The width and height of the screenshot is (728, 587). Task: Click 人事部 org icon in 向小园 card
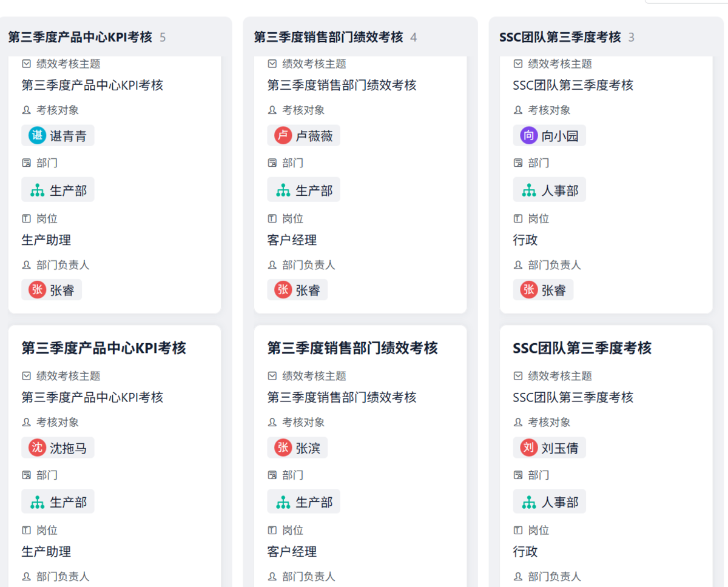point(529,190)
